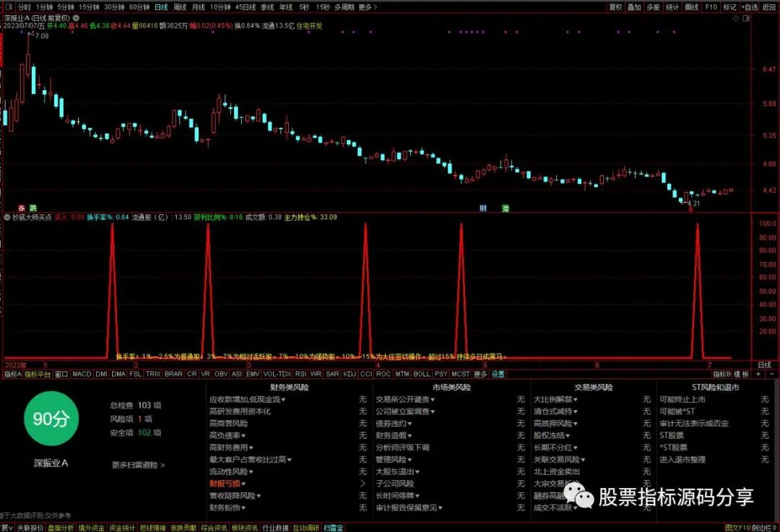780x532 pixels.
Task: Click the 港 marker on the chart
Action: 506,208
